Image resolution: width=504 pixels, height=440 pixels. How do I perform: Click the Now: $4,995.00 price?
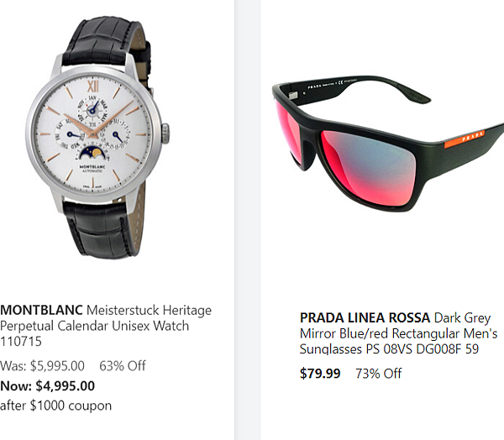[x=48, y=385]
